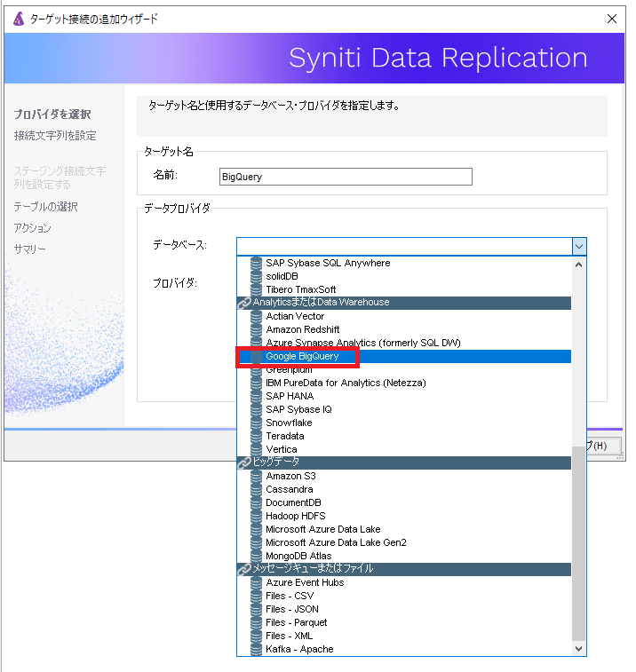Viewport: 636px width, 672px height.
Task: Collapse the データベース dropdown arrow
Action: tap(579, 247)
